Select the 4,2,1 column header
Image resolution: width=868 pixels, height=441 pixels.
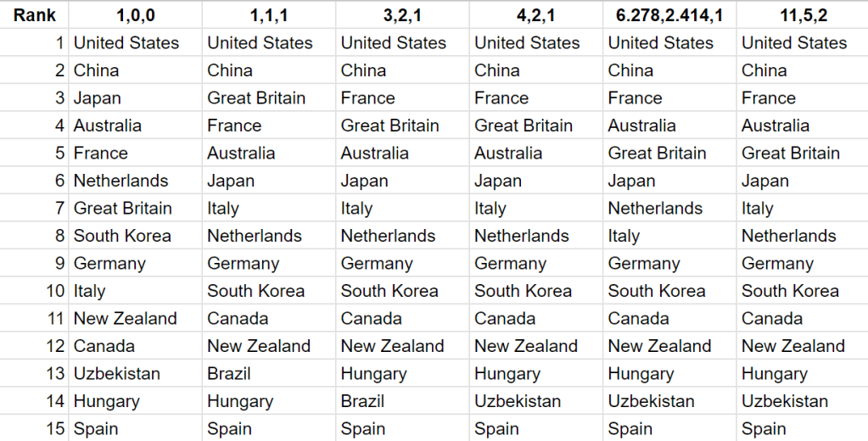[x=535, y=15]
